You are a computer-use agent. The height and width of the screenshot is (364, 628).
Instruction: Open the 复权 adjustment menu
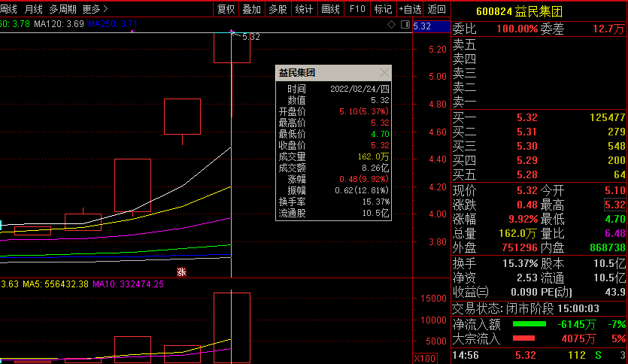pyautogui.click(x=226, y=9)
